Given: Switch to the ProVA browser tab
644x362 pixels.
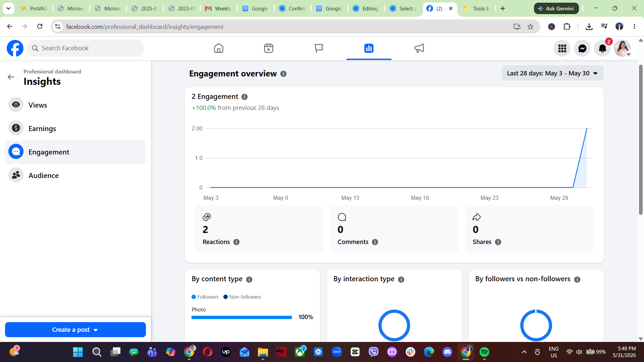Looking at the screenshot, I should point(34,8).
